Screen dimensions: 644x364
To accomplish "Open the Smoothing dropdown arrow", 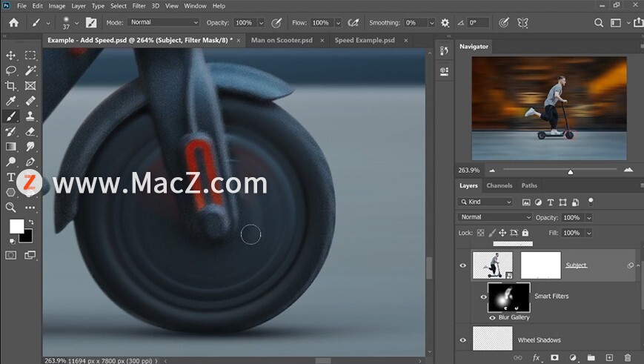I will pos(431,23).
